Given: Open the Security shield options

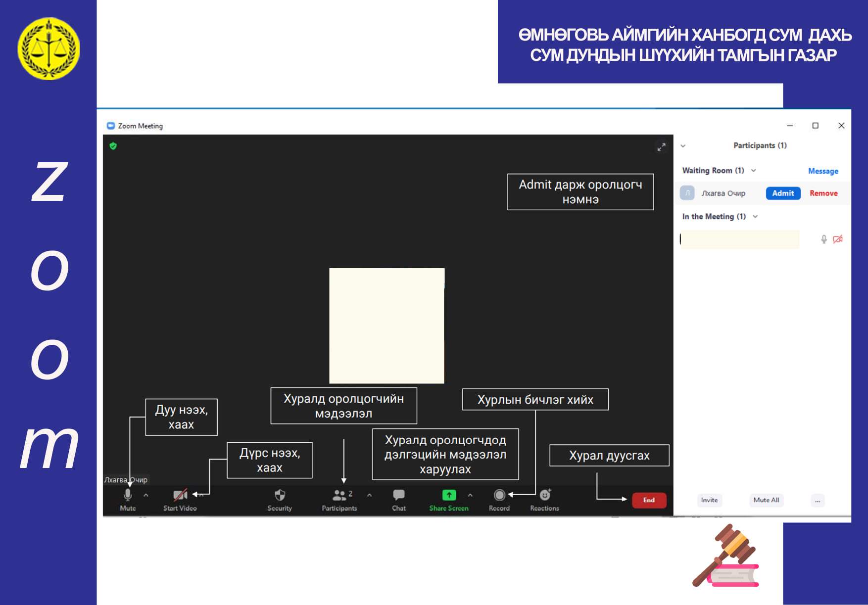Looking at the screenshot, I should click(280, 495).
